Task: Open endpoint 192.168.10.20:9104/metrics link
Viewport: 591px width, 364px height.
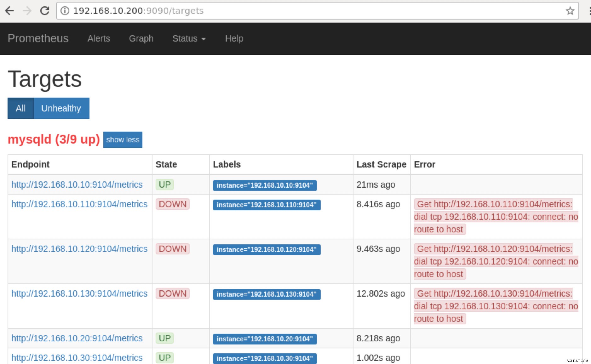Action: coord(77,338)
